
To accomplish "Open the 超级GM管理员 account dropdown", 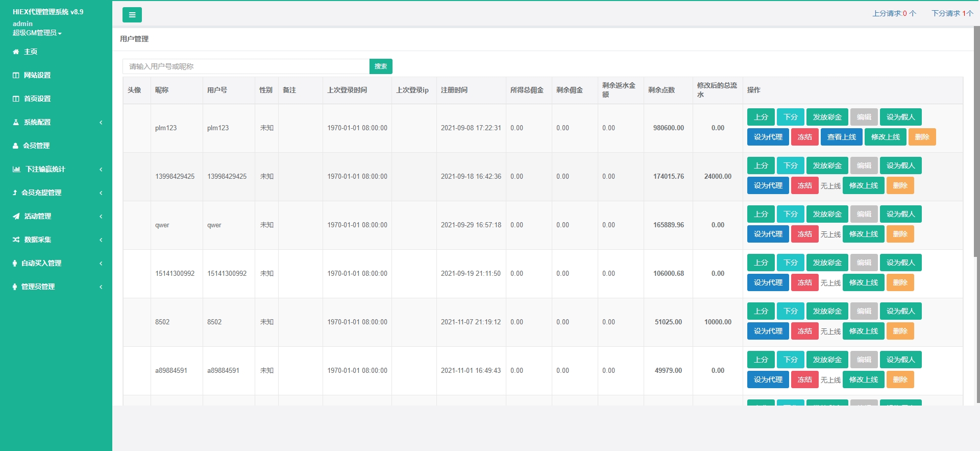I will [37, 33].
